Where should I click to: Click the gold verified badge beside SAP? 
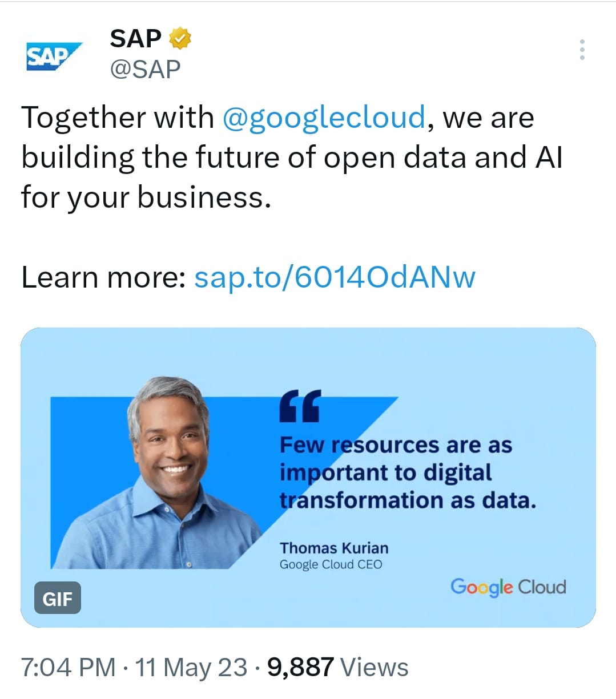click(x=180, y=38)
